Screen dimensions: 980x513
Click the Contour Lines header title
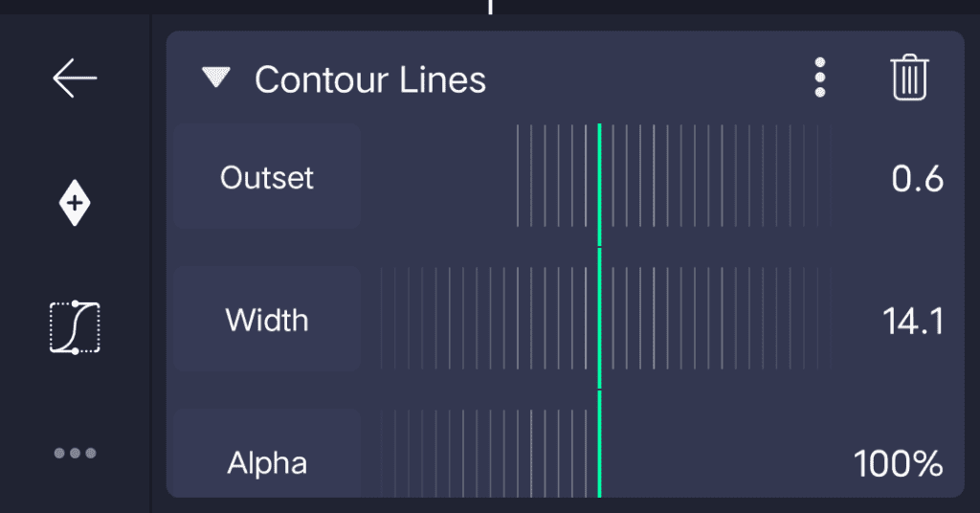(370, 80)
